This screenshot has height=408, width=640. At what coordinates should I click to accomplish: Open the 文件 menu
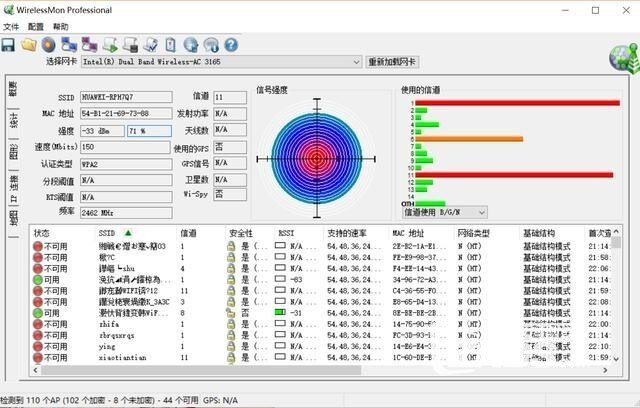(x=11, y=26)
